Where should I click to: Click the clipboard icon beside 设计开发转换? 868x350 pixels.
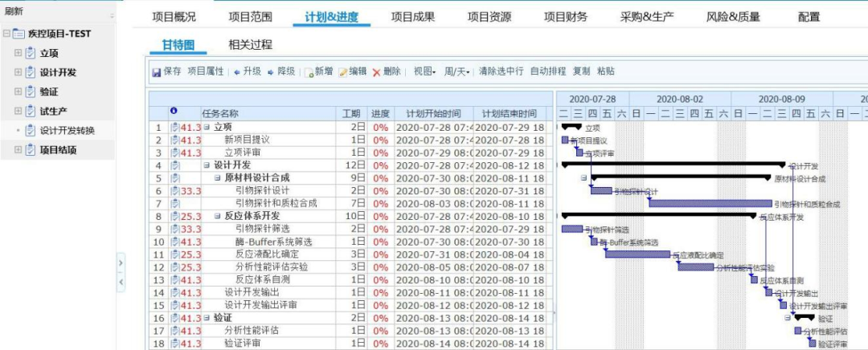(x=31, y=130)
